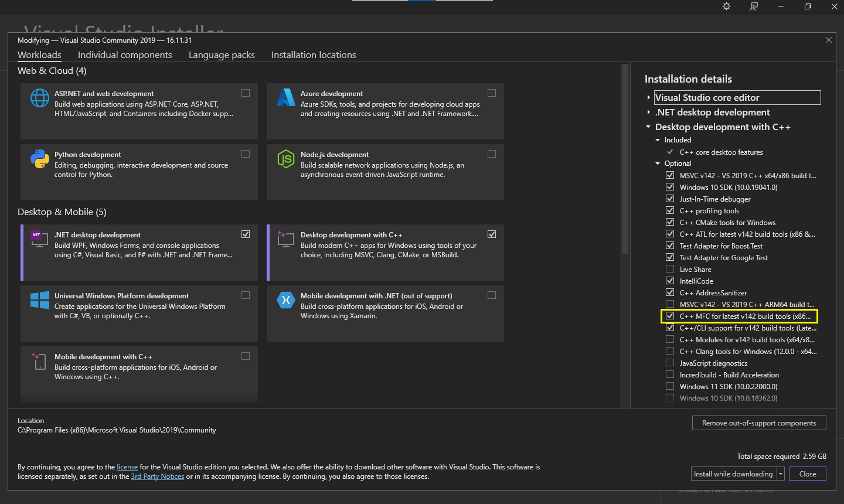This screenshot has height=504, width=844.
Task: Click Desktop development with C++ icon
Action: point(286,239)
